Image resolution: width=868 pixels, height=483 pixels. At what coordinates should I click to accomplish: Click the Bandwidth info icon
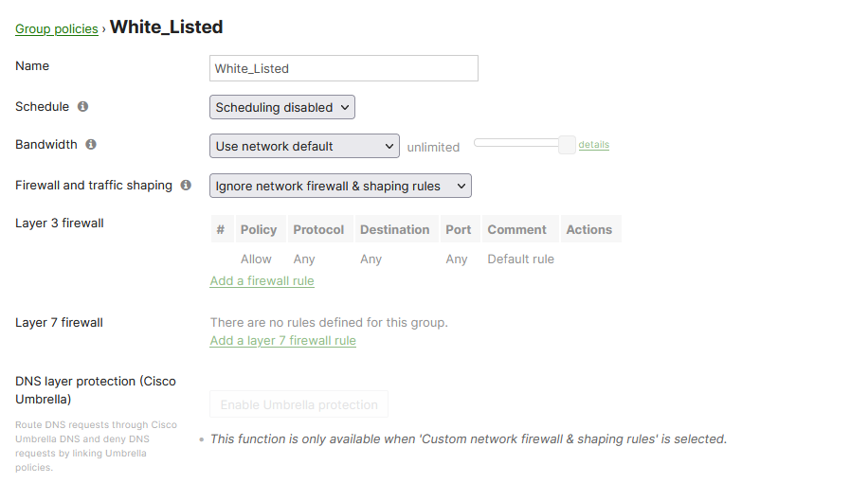[x=91, y=145]
